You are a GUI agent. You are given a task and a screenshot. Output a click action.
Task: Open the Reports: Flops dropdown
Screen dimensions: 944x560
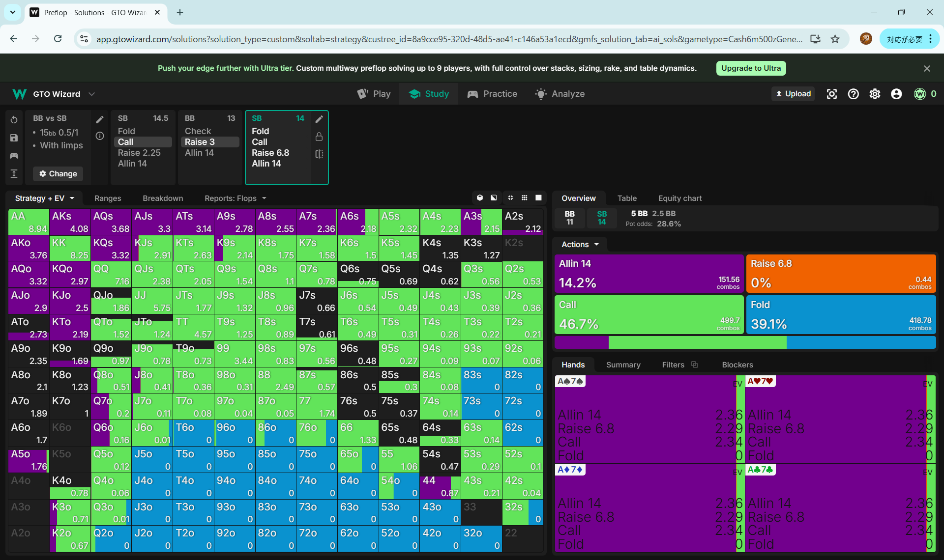235,198
